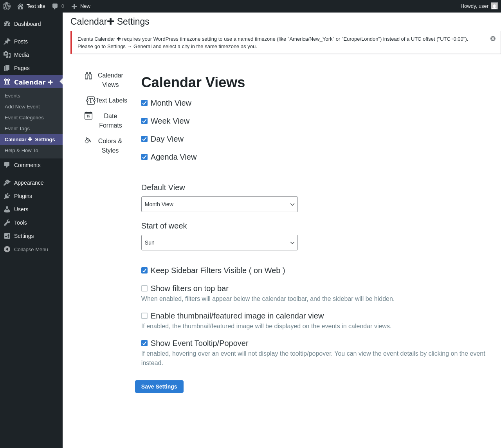Open Event Categories submenu item
501x448 pixels.
(31, 118)
